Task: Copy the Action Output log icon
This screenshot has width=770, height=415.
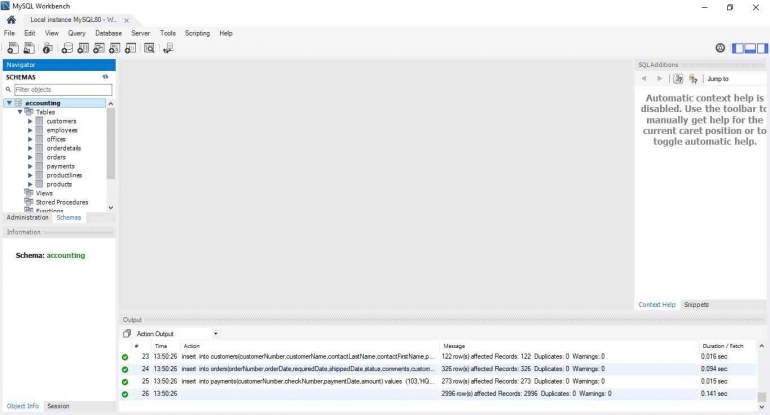Action: tap(127, 333)
